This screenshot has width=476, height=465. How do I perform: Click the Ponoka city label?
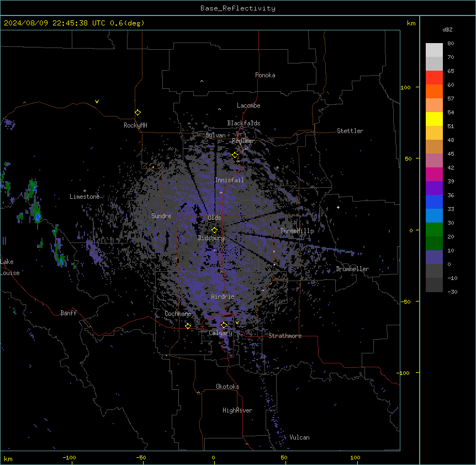click(265, 75)
